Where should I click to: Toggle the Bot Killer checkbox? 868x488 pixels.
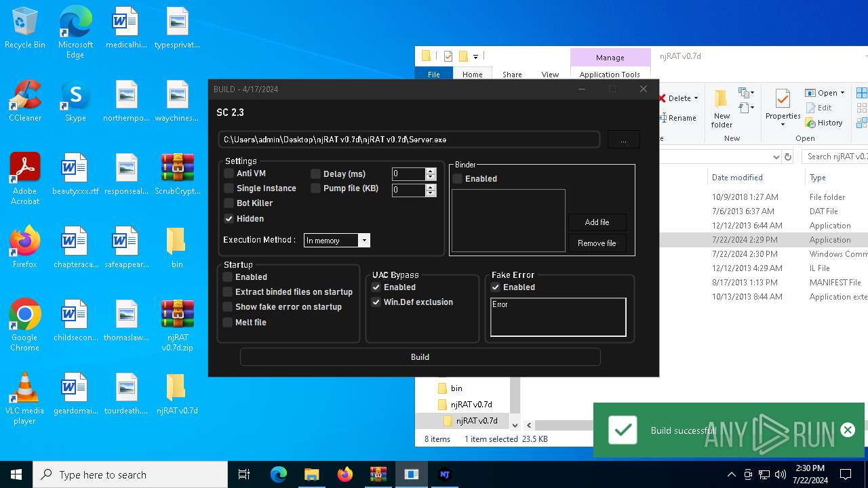pos(229,203)
